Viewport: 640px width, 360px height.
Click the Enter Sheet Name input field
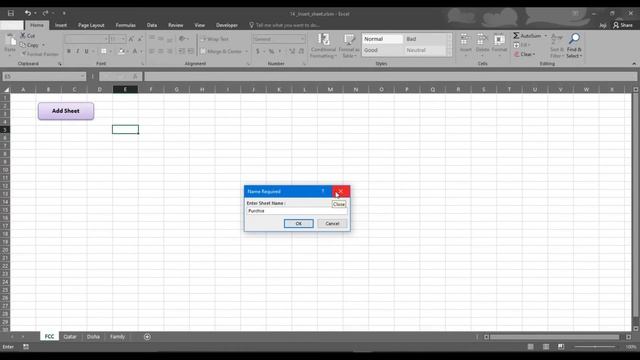(297, 211)
